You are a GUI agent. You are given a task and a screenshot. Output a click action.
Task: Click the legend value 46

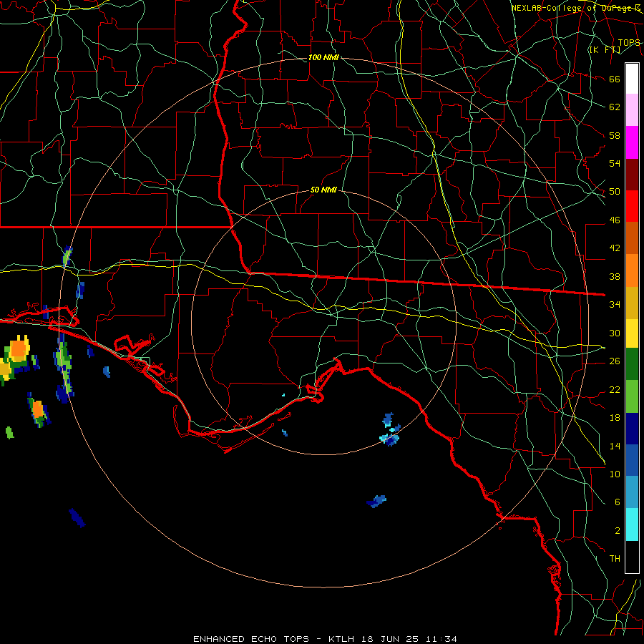615,220
